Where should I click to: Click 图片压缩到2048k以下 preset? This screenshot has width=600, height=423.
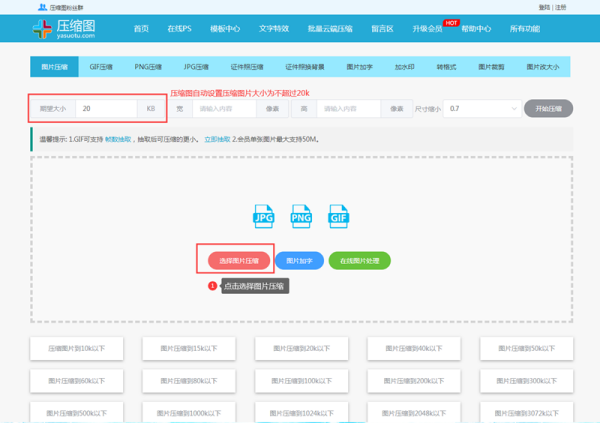coord(414,413)
